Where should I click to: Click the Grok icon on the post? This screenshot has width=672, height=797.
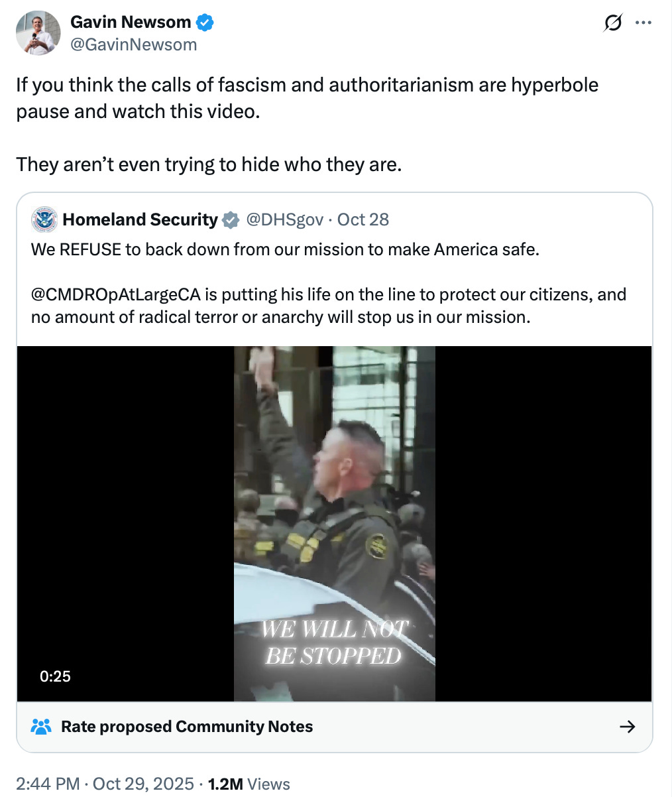coord(613,22)
